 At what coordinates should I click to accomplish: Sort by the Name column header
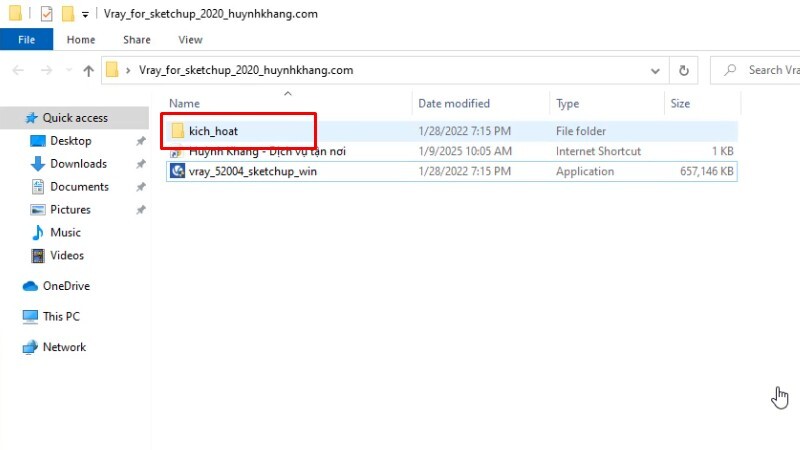184,104
